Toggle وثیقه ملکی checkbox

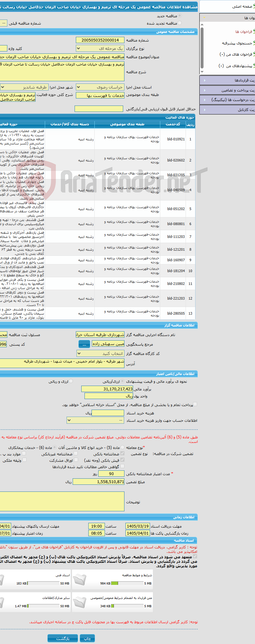pyautogui.click(x=24, y=460)
